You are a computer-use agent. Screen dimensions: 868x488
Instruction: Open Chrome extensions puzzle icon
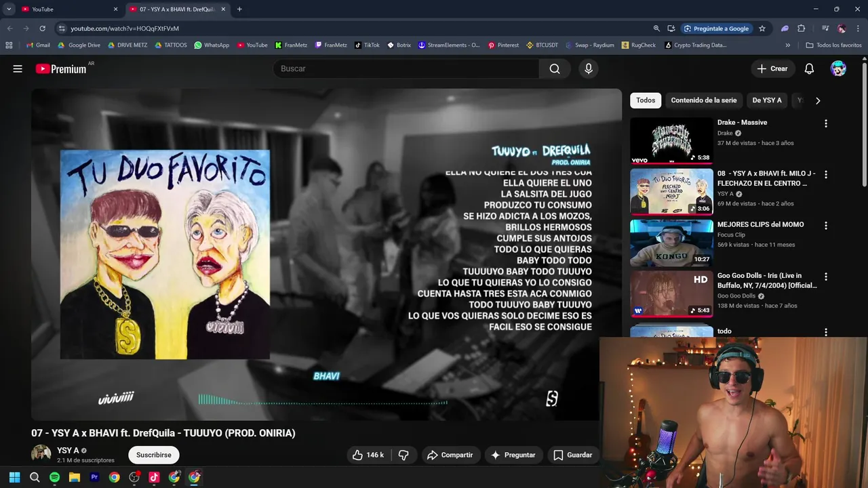click(802, 28)
